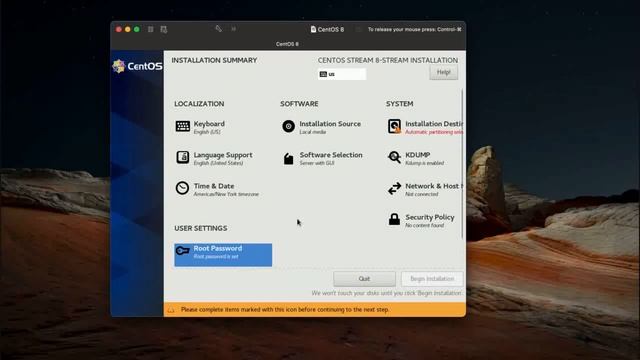The image size is (640, 360).
Task: Click the Security Policy lock icon
Action: tap(394, 219)
